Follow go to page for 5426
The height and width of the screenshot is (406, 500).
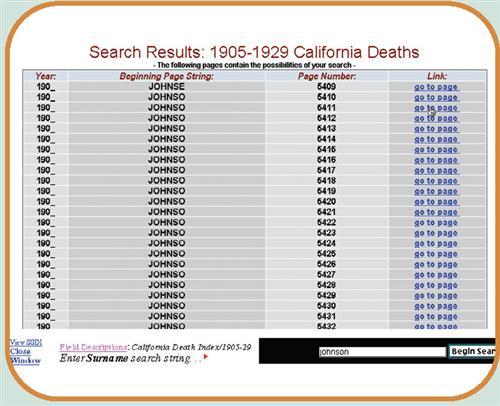tap(436, 264)
